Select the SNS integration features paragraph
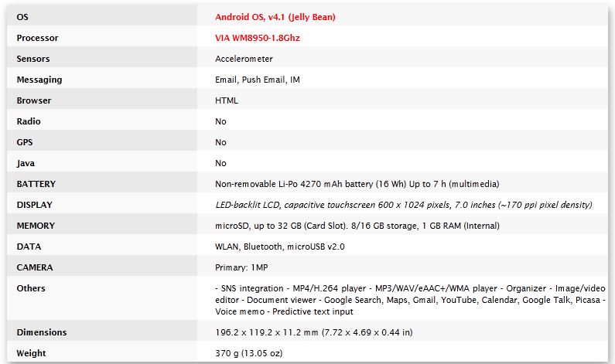The width and height of the screenshot is (615, 364). [410, 300]
